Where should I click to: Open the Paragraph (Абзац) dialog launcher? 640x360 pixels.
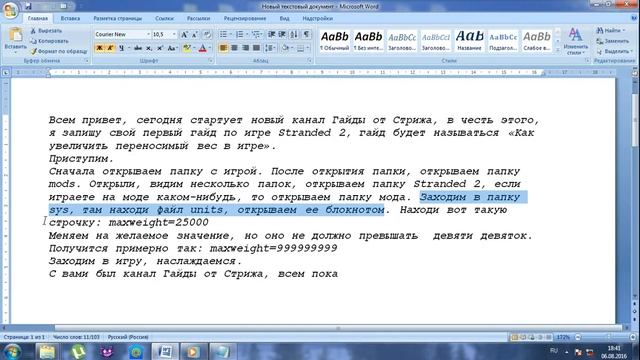click(310, 61)
